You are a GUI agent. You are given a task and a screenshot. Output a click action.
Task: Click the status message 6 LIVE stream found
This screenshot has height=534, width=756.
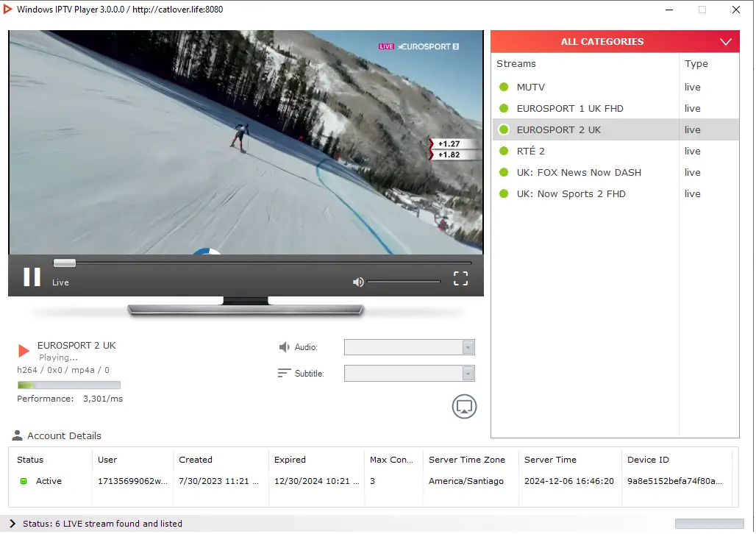[x=102, y=524]
